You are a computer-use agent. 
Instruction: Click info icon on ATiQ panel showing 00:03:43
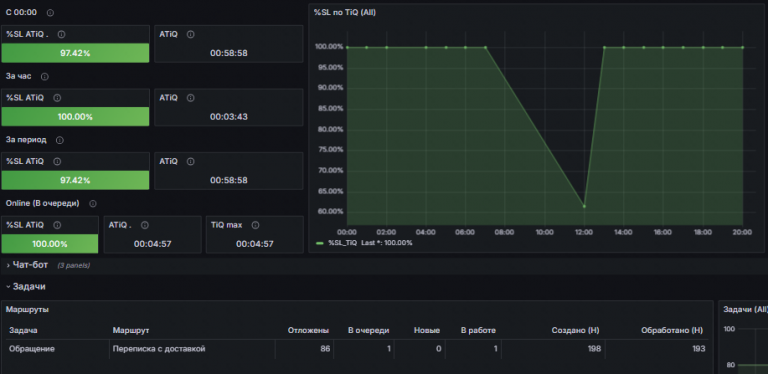(x=191, y=98)
